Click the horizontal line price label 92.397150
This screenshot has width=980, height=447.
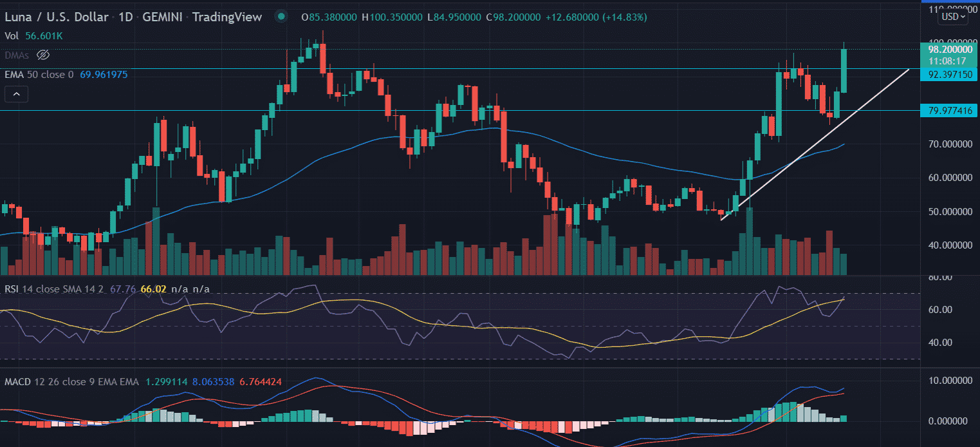coord(950,74)
